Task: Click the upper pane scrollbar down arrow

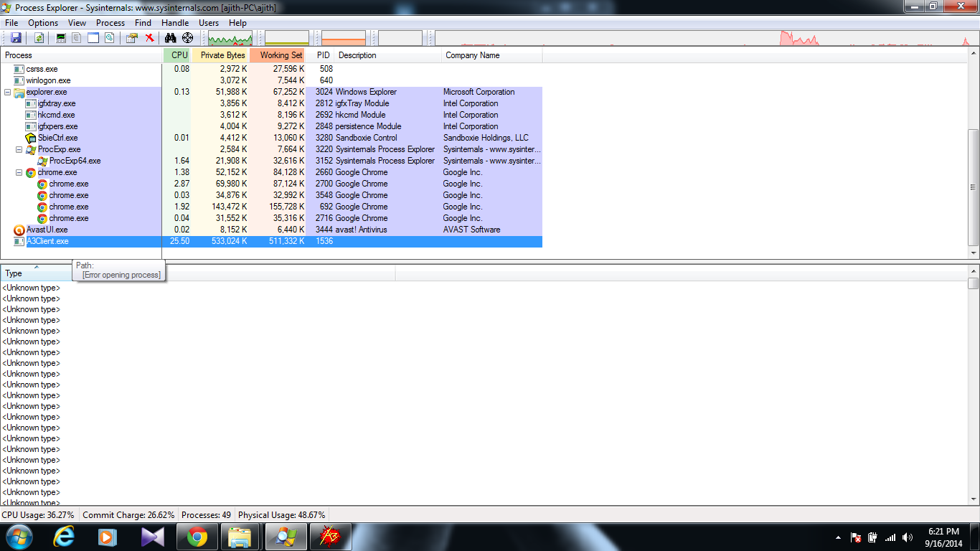Action: [x=974, y=253]
